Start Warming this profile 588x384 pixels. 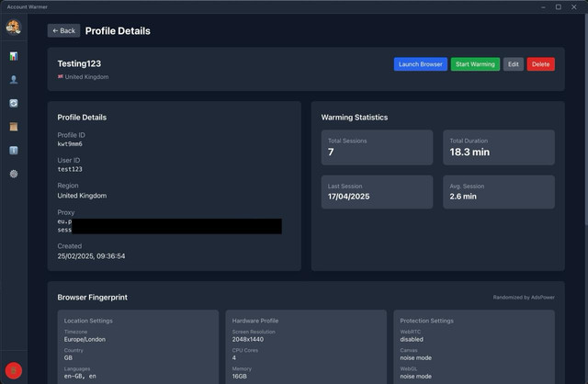[475, 64]
